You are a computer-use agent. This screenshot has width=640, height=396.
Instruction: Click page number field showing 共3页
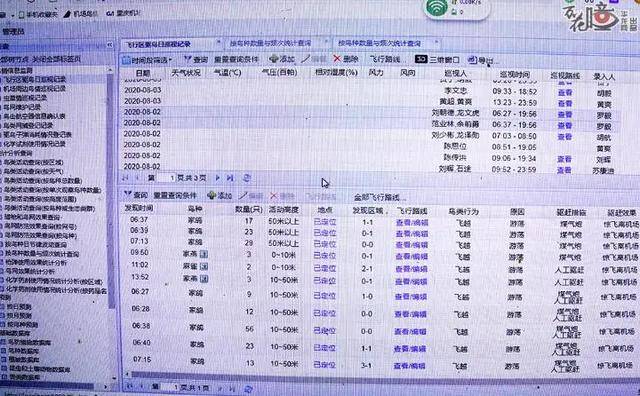click(166, 178)
